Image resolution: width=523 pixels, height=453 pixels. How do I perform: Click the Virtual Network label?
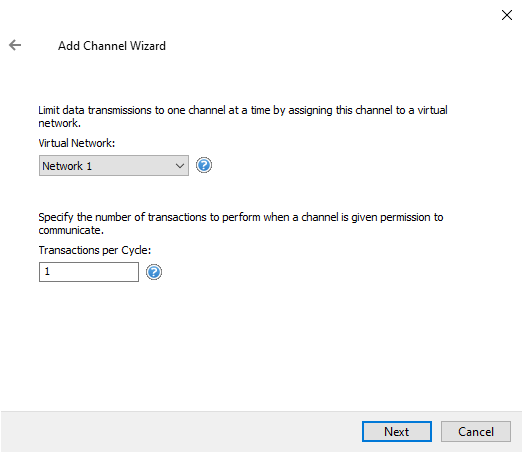pyautogui.click(x=77, y=143)
